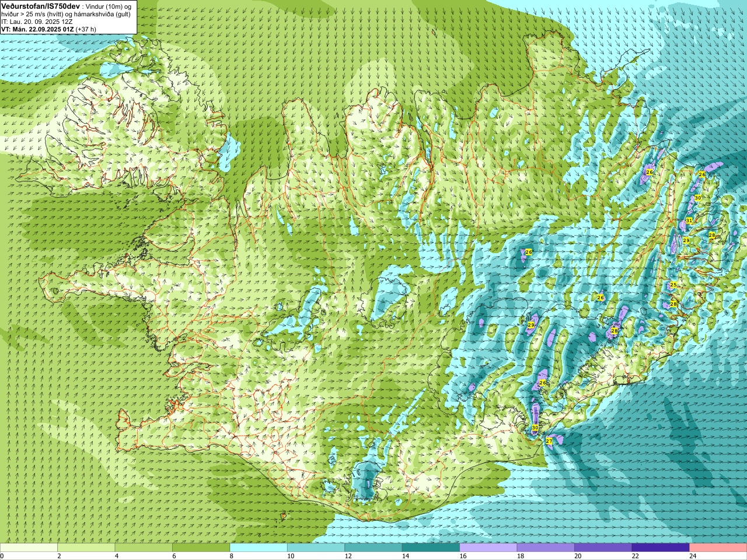The width and height of the screenshot is (747, 560).
Task: Pick the pale yellow 0–2 m/s legend swatch
Action: (x=29, y=548)
